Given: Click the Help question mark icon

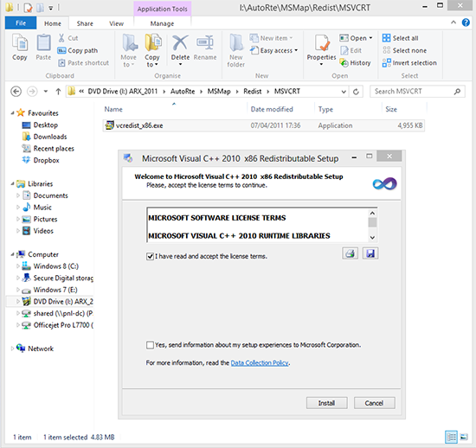Looking at the screenshot, I should pos(466,22).
